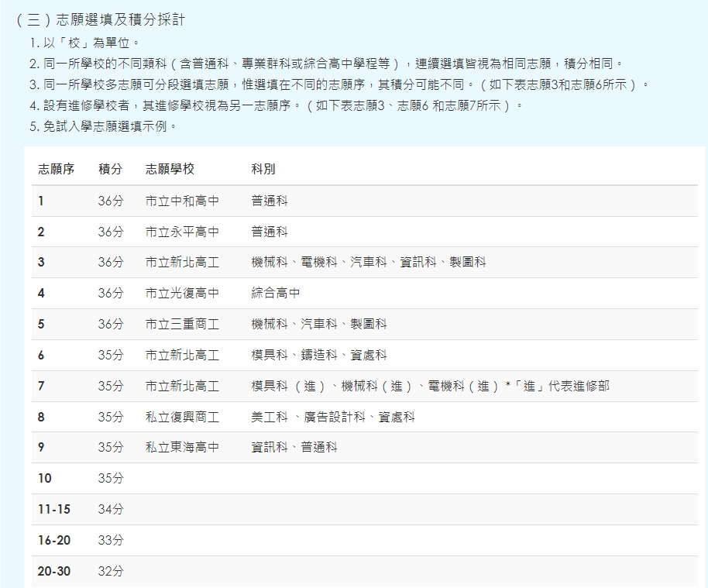Click the note *「進」代表進修部

click(558, 386)
